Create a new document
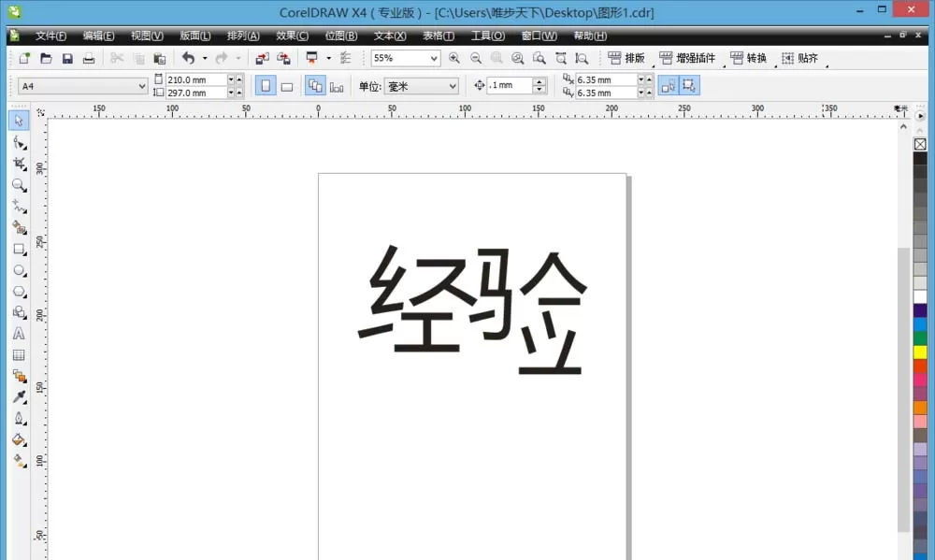 tap(24, 58)
